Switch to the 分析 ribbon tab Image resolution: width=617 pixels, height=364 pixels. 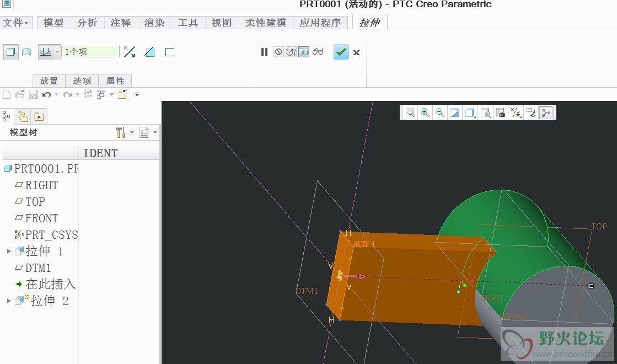[87, 23]
